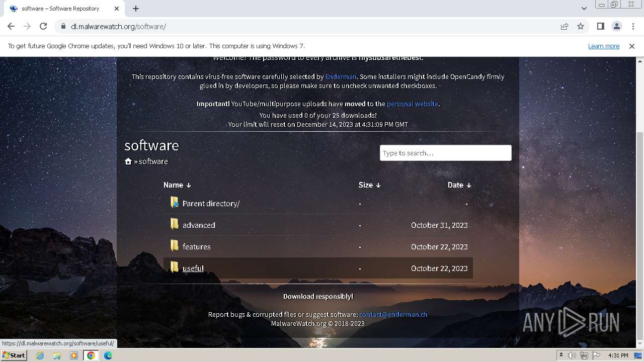Click the address bar URL
Viewport: 644px width, 362px height.
point(118,26)
